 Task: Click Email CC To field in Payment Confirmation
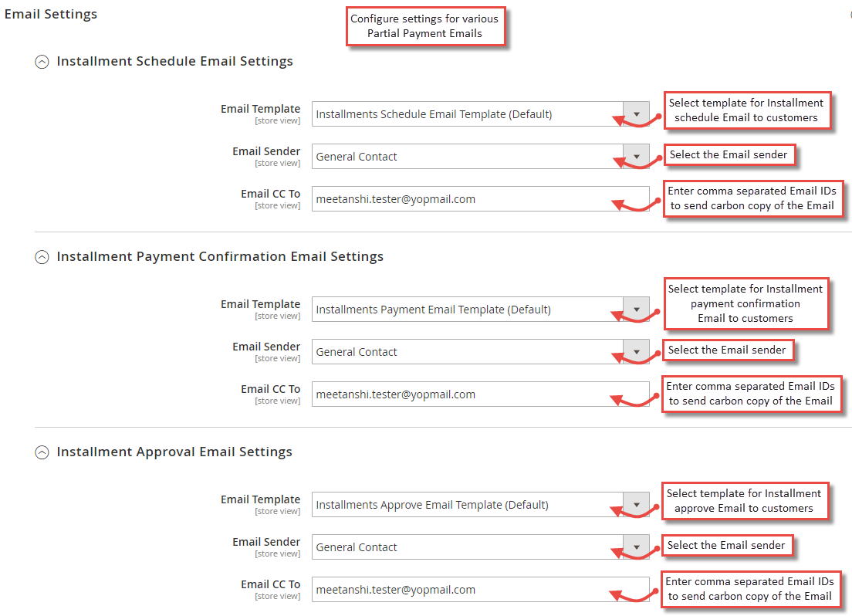pos(480,394)
